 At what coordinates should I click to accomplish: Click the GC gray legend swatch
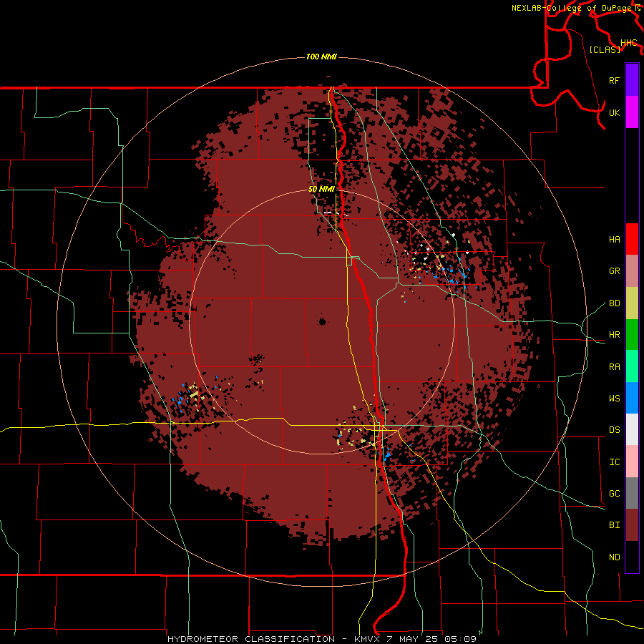632,493
